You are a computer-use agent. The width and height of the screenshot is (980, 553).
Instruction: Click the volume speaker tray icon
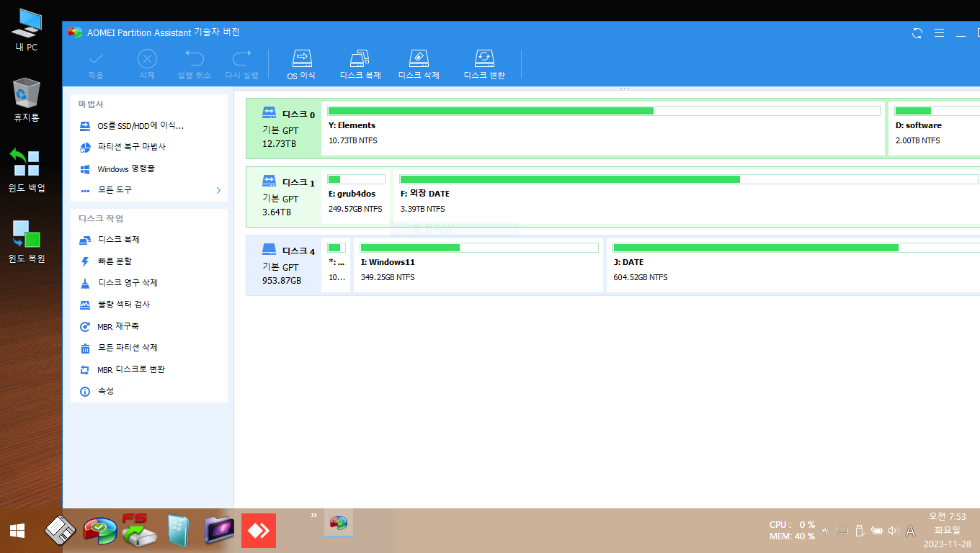tap(894, 531)
